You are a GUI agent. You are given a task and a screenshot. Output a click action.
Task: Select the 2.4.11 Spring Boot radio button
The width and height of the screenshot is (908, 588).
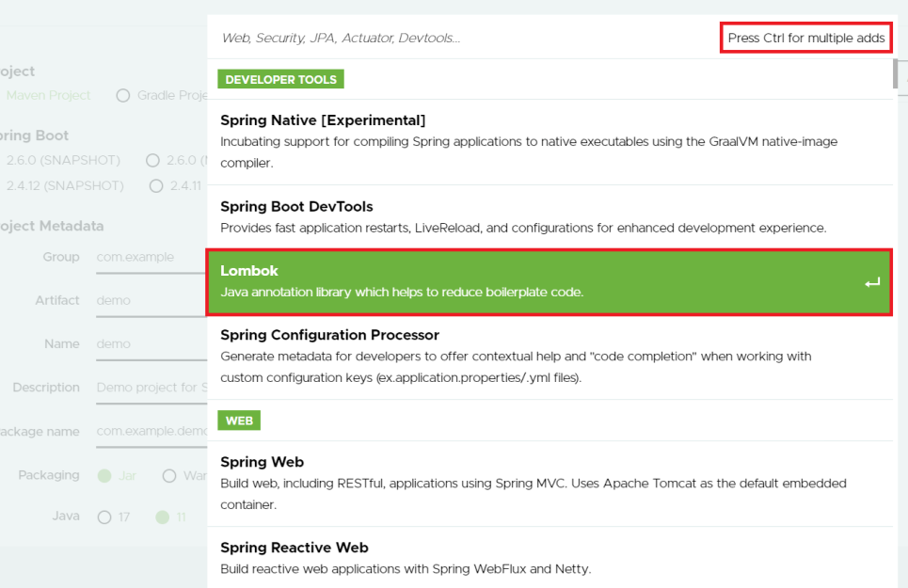(156, 185)
